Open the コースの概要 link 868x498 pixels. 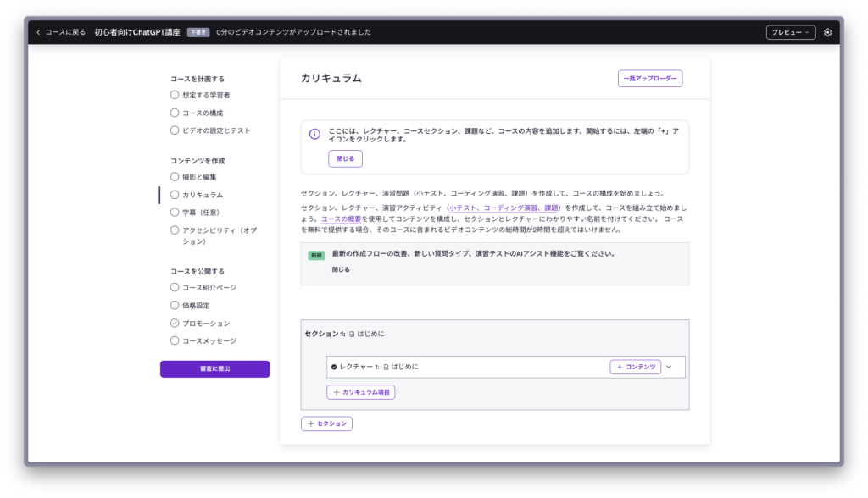click(x=341, y=219)
